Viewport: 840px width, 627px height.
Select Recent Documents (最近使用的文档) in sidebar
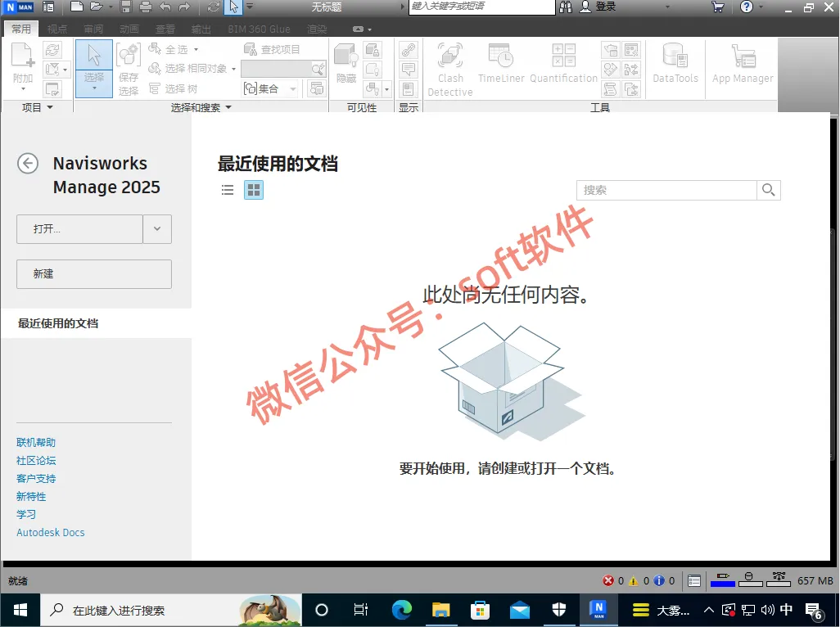(95, 323)
